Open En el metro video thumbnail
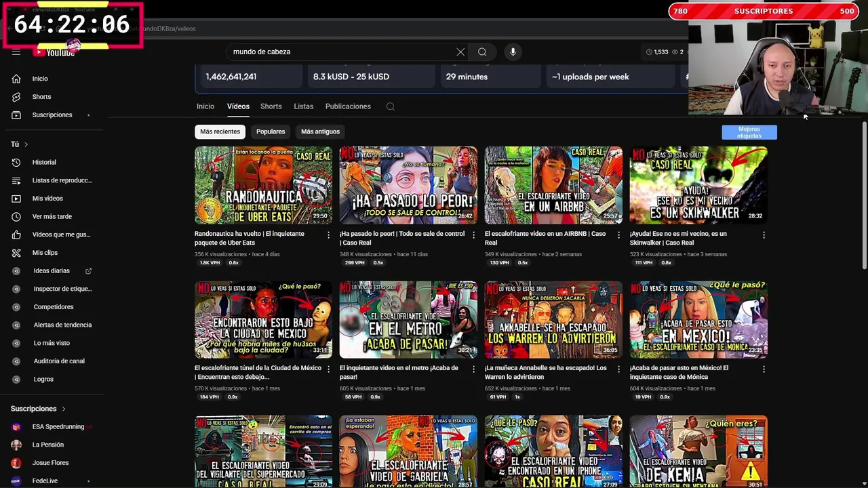The width and height of the screenshot is (868, 488). pyautogui.click(x=408, y=319)
